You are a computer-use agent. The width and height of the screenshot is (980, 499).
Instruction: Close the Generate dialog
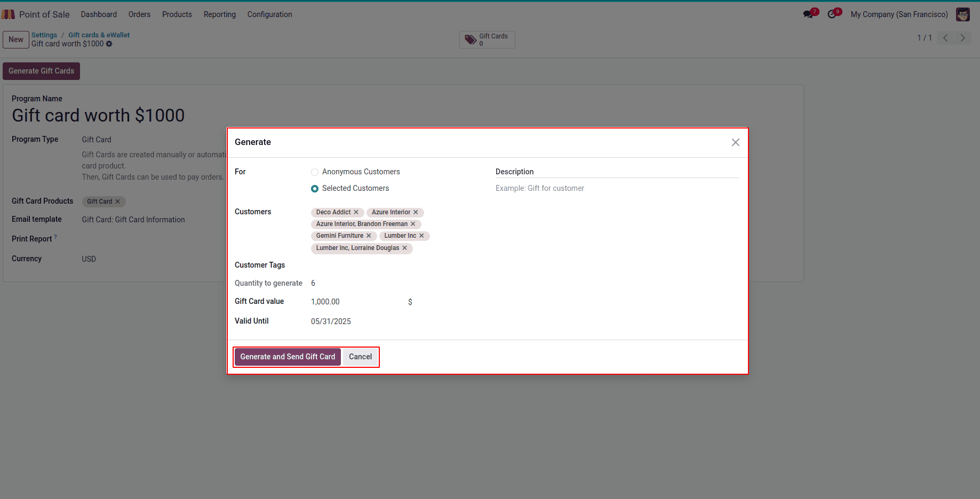click(736, 142)
